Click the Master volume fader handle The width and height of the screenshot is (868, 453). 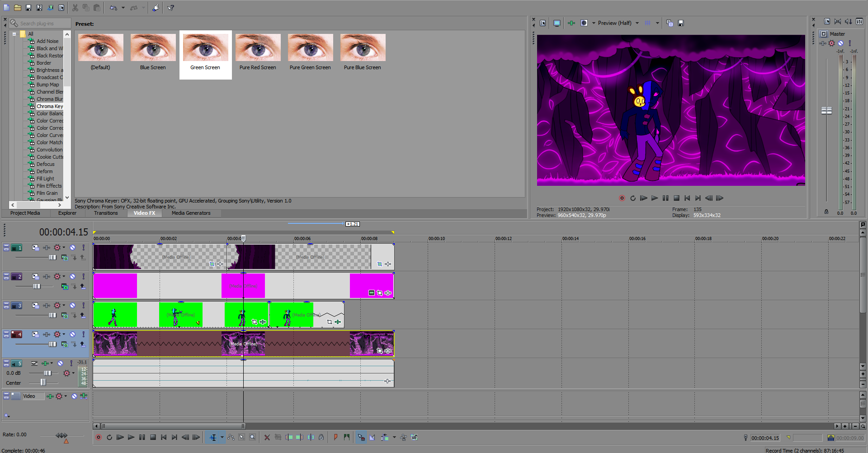click(x=826, y=110)
